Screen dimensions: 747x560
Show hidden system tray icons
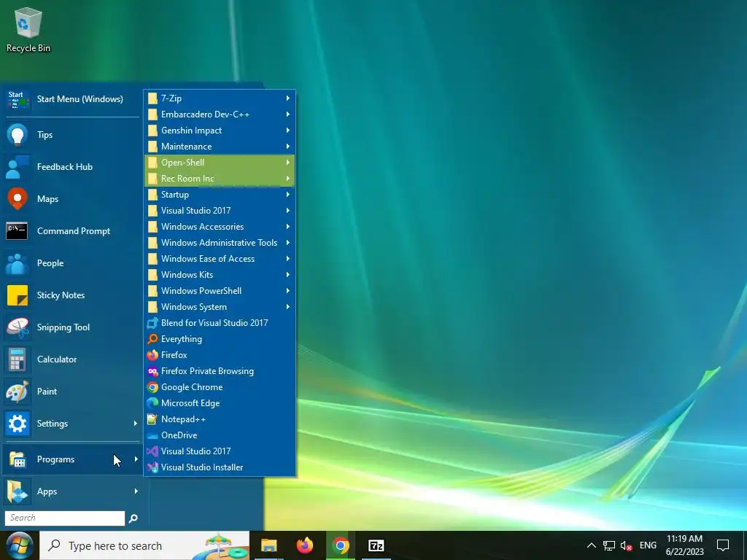tap(591, 545)
